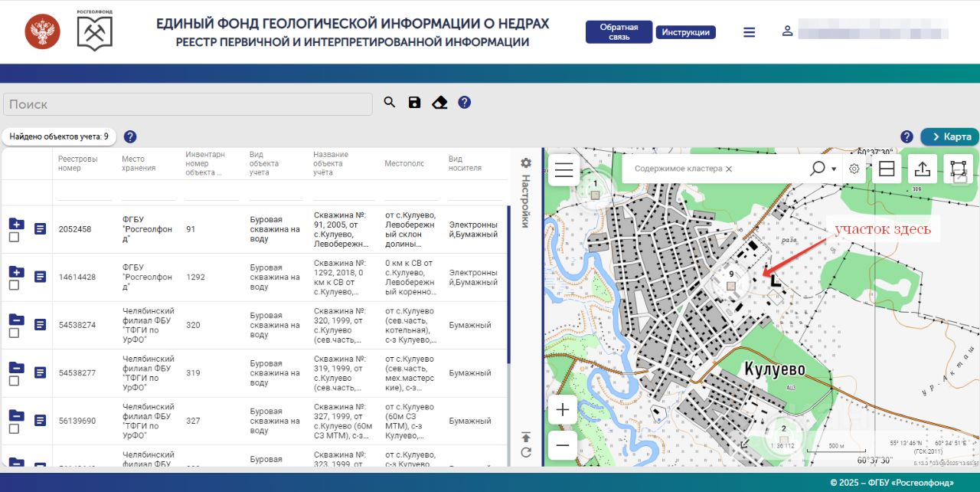Viewport: 980px width, 492px height.
Task: Open the map search type dropdown arrow
Action: coord(834,169)
